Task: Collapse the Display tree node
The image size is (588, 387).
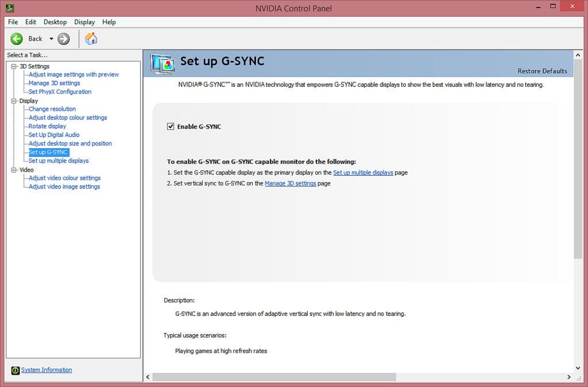Action: pyautogui.click(x=14, y=101)
